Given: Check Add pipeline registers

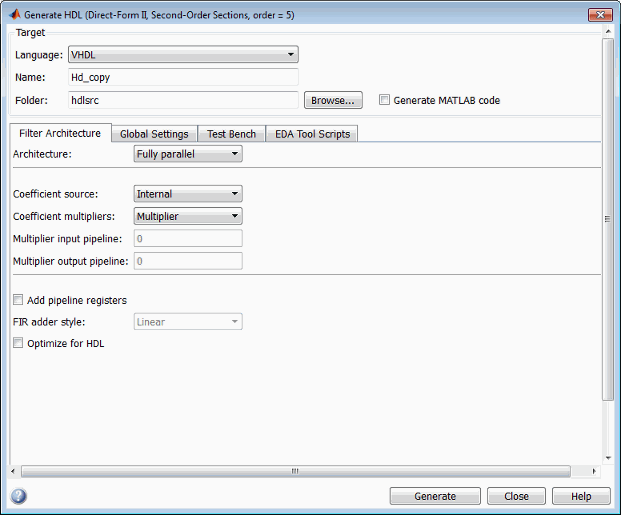Looking at the screenshot, I should pos(18,300).
